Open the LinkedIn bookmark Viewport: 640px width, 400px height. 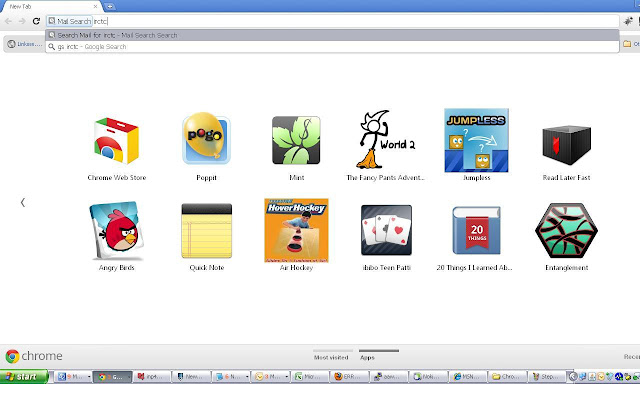pyautogui.click(x=25, y=44)
